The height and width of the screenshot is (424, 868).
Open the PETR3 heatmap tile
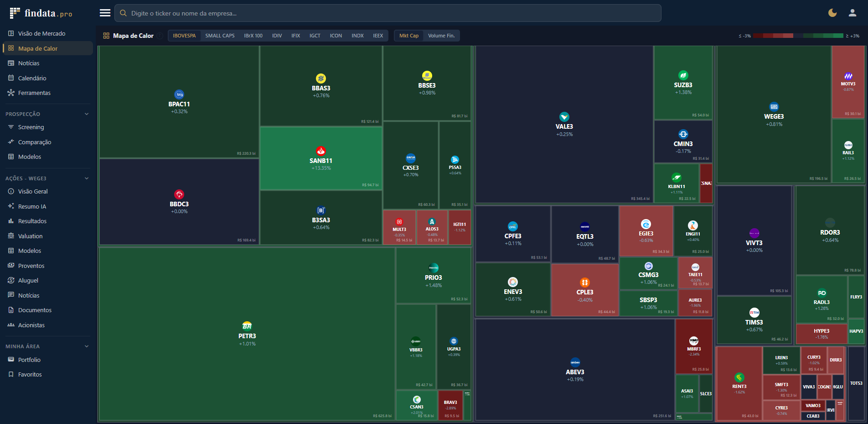(x=247, y=334)
